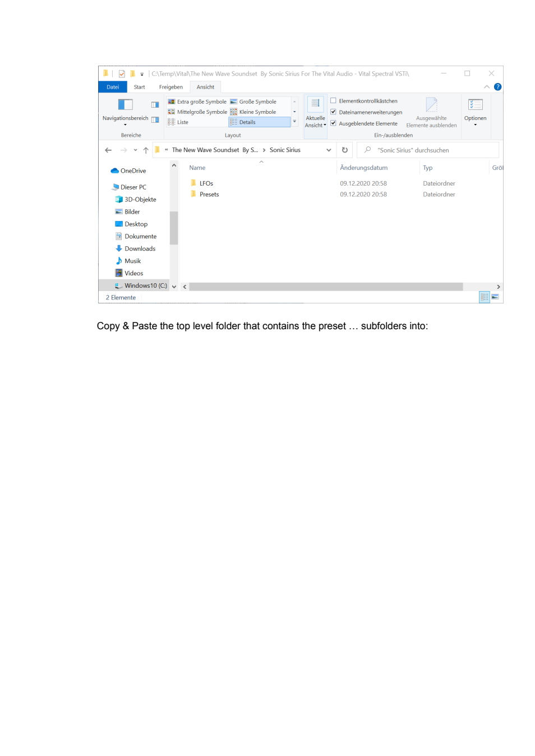
Task: Click breadcrumb The New Wave Soundset
Action: (215, 150)
